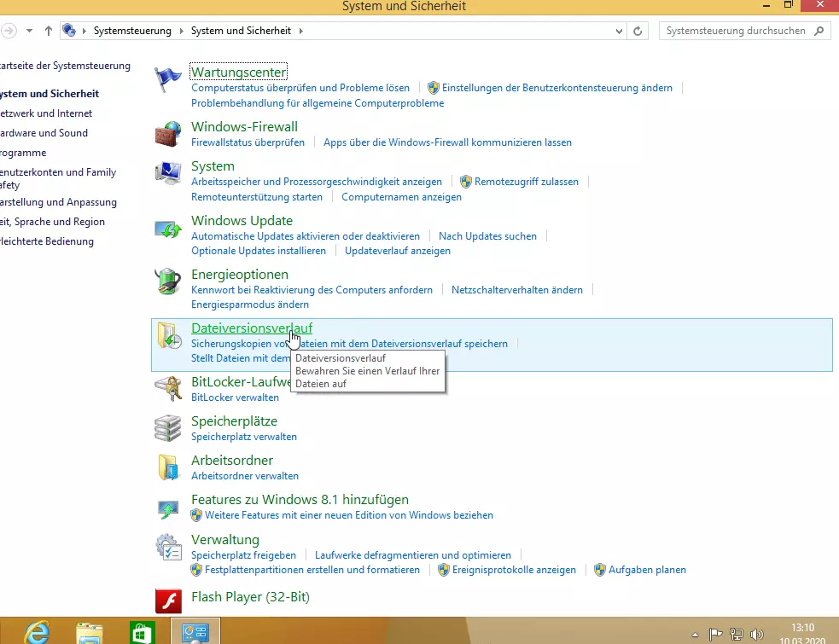Click Laufwerke defragmentieren und optimieren
This screenshot has width=839, height=644.
click(412, 555)
